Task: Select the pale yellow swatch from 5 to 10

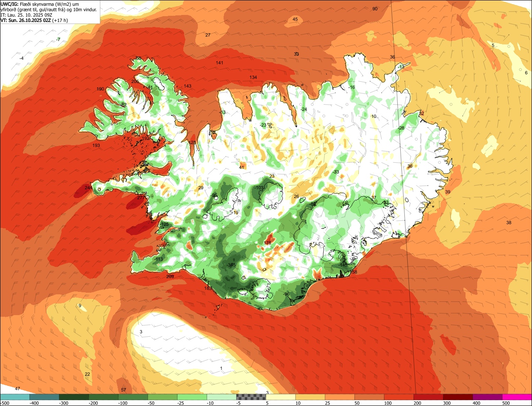Action: [x=281, y=397]
